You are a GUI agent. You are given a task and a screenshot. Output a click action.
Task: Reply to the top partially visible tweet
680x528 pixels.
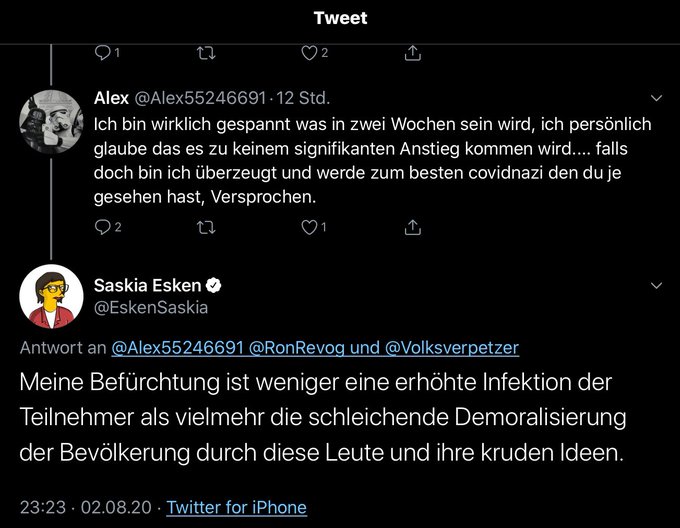(102, 52)
